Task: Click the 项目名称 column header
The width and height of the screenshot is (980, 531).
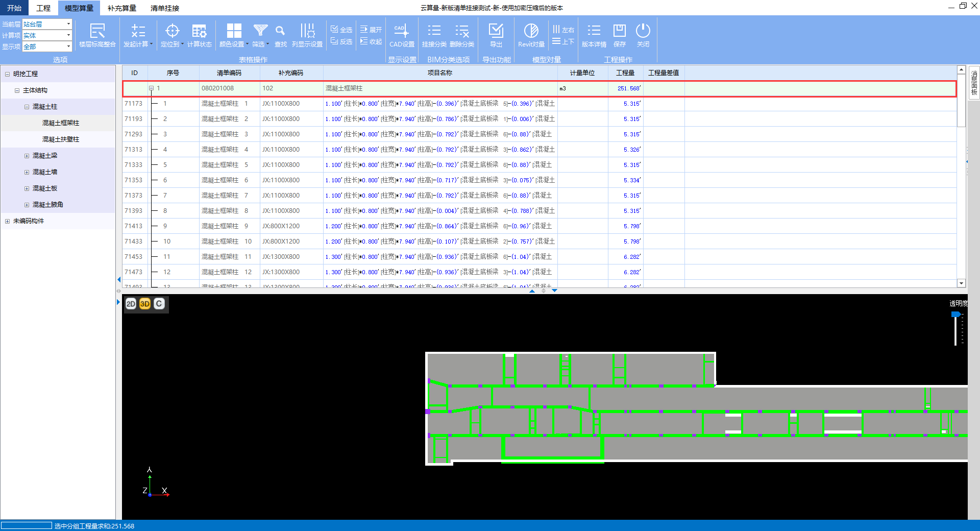Action: pos(440,73)
